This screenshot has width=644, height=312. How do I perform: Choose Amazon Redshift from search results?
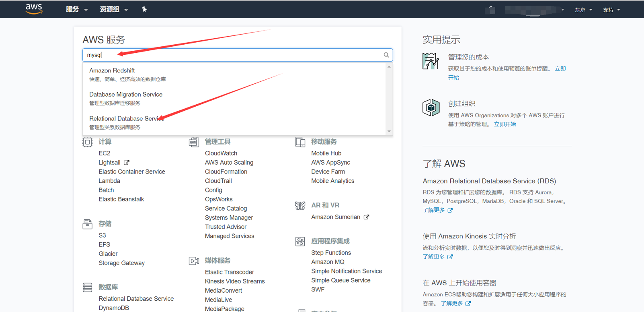[x=112, y=70]
